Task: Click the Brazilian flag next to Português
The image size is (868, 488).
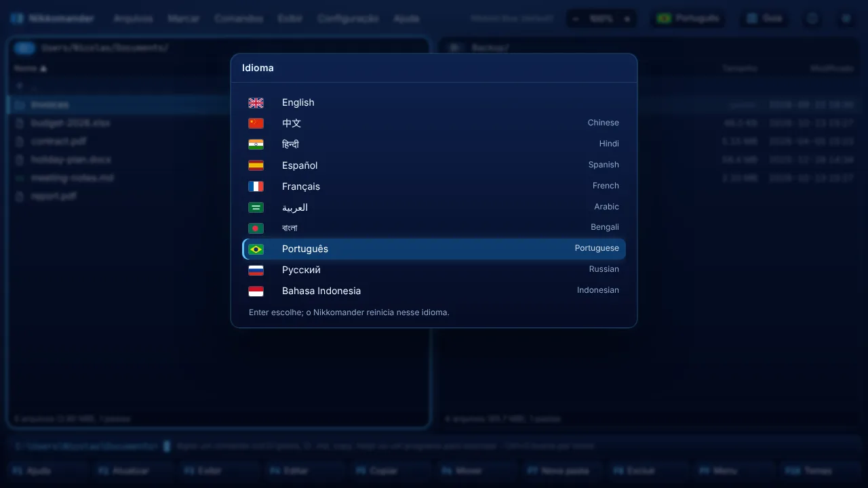Action: click(256, 249)
